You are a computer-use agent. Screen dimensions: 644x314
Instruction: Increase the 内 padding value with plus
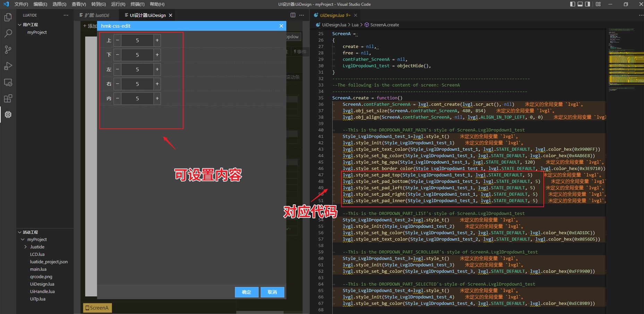point(157,99)
